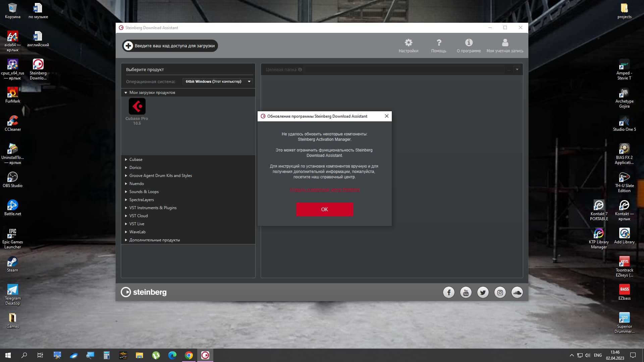Click the SoundCloud cloud icon
The height and width of the screenshot is (362, 644).
(517, 292)
